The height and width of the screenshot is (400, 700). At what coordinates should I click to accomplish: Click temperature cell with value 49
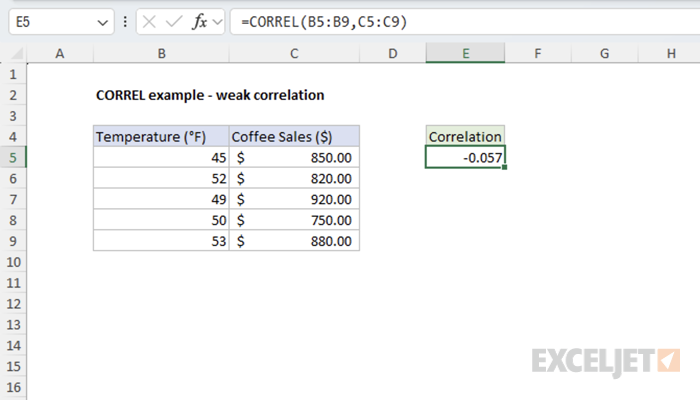tap(161, 200)
